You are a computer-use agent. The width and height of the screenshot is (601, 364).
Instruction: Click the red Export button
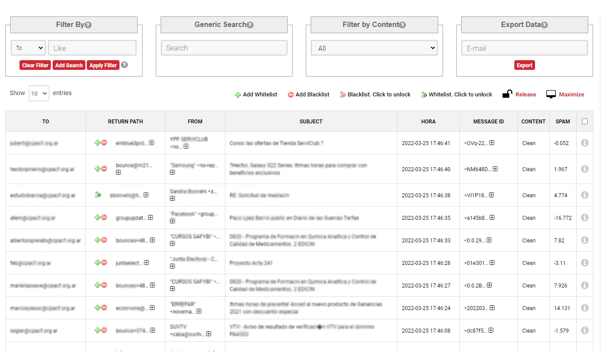(524, 65)
